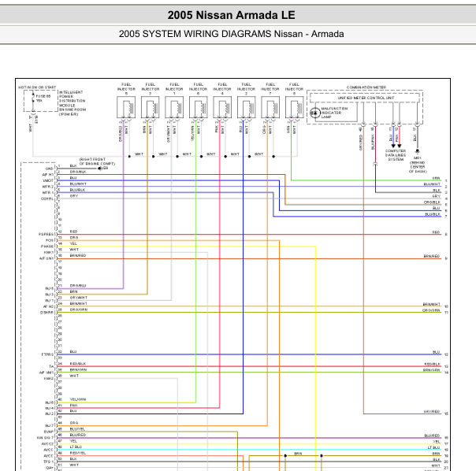
Task: Click the 'VMOT' pin label
Action: [48, 180]
